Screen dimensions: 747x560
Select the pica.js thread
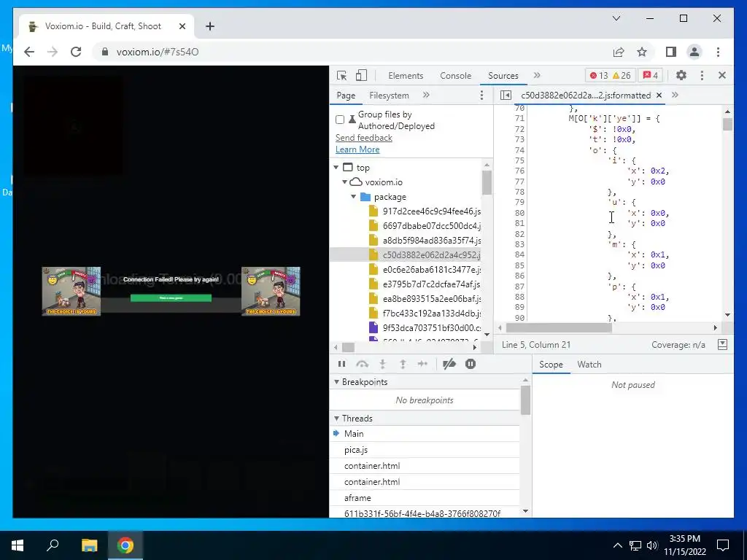click(x=356, y=449)
